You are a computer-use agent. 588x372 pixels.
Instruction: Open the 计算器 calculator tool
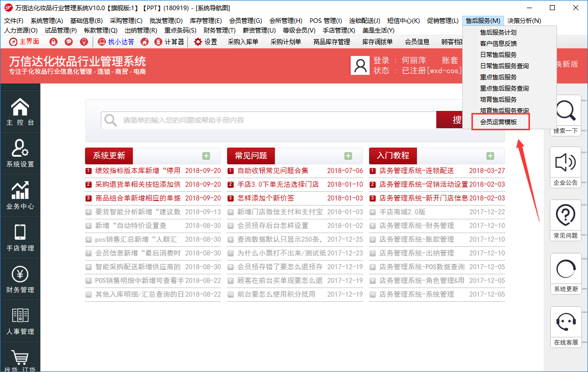[170, 42]
